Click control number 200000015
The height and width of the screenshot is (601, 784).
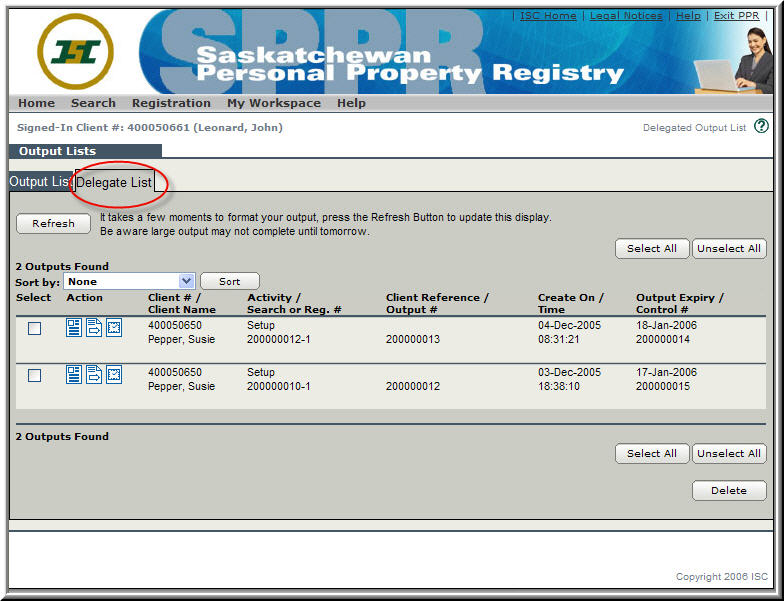click(663, 386)
